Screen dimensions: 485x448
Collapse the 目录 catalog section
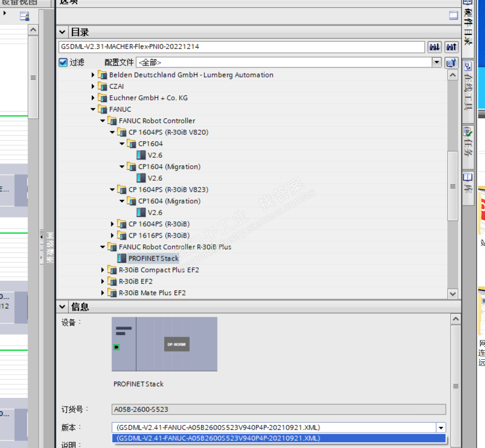tap(62, 32)
